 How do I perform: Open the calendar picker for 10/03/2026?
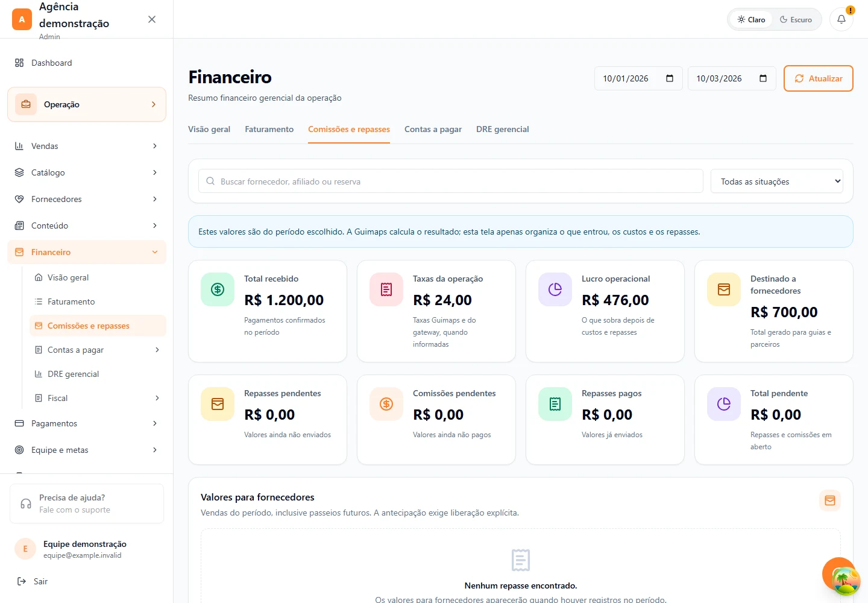click(763, 78)
